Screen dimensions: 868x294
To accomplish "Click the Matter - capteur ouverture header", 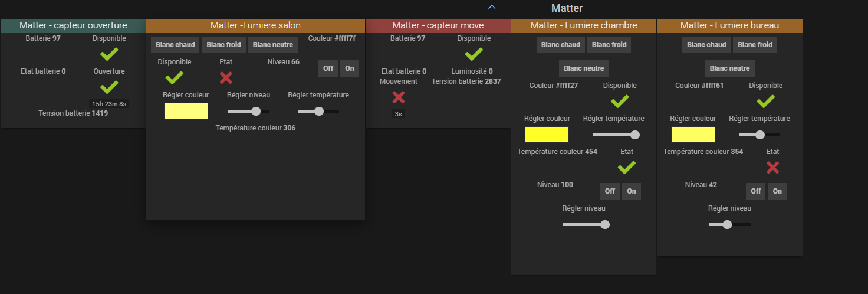I will pyautogui.click(x=73, y=25).
